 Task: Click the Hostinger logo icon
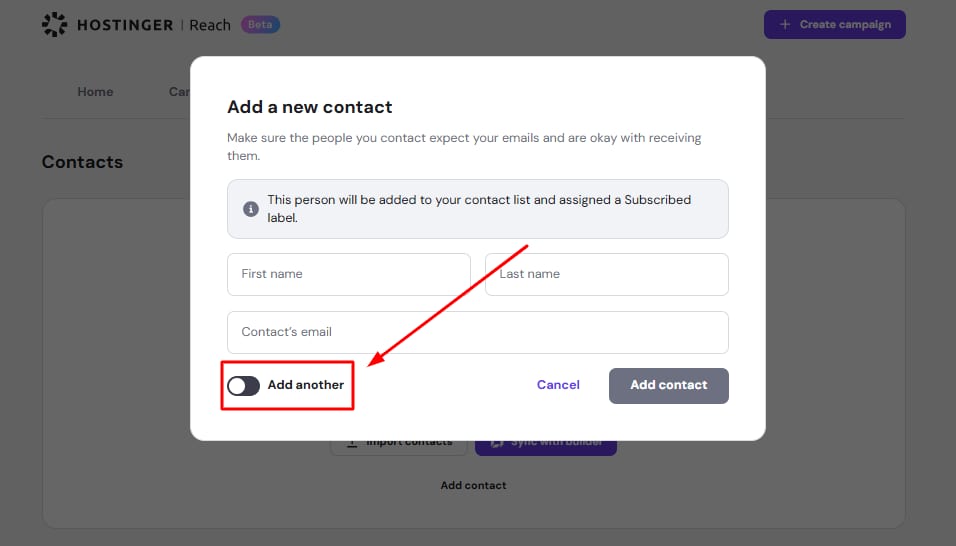[x=54, y=24]
